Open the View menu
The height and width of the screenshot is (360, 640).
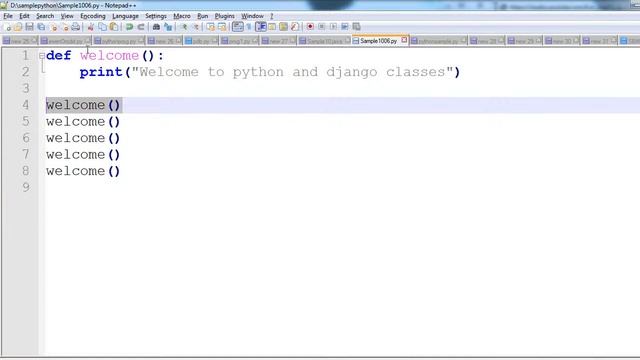point(67,16)
